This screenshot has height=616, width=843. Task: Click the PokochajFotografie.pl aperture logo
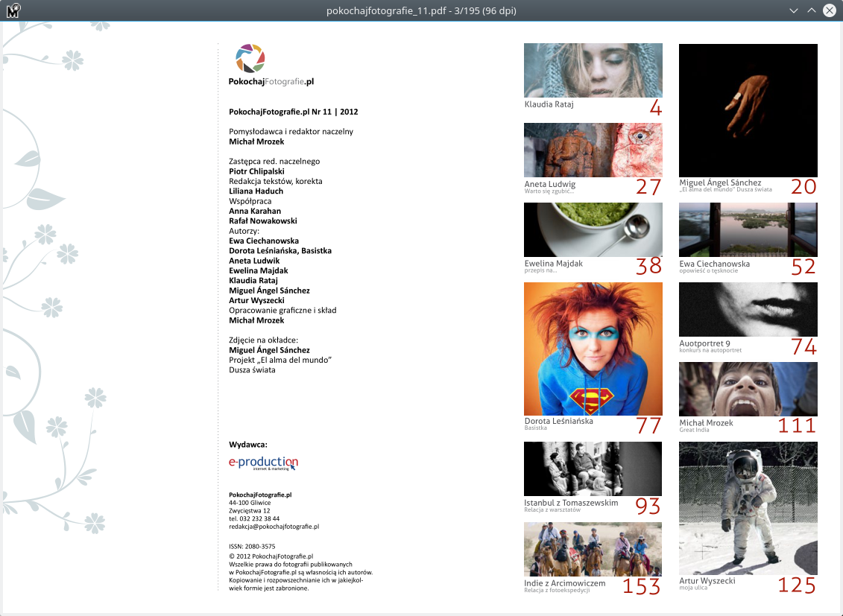tap(250, 58)
